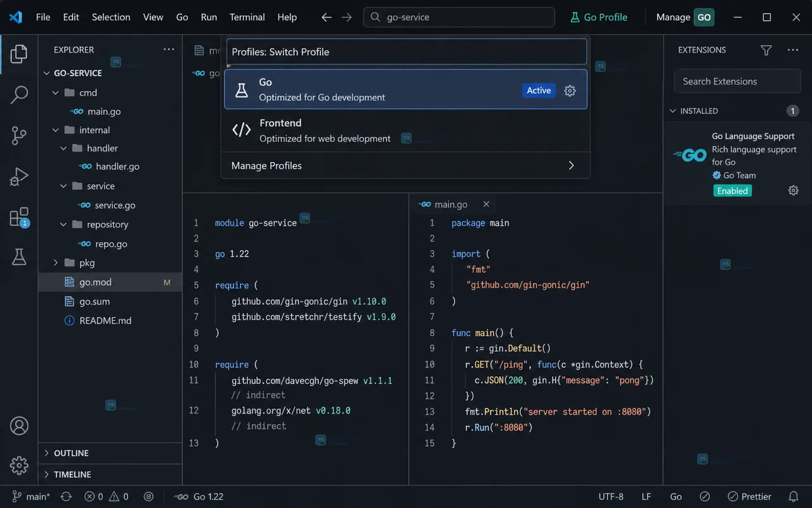Open Extensions panel more actions ellipsis
The height and width of the screenshot is (508, 812).
(793, 49)
